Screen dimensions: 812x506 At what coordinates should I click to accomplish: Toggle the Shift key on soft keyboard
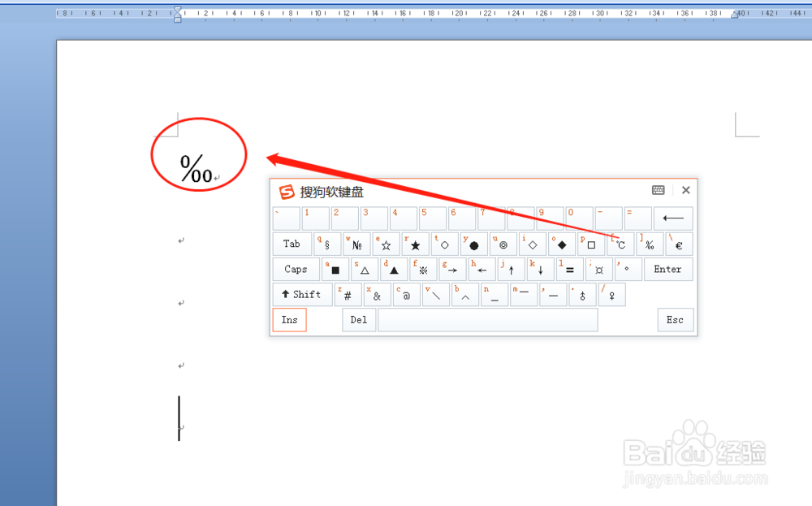pyautogui.click(x=302, y=295)
